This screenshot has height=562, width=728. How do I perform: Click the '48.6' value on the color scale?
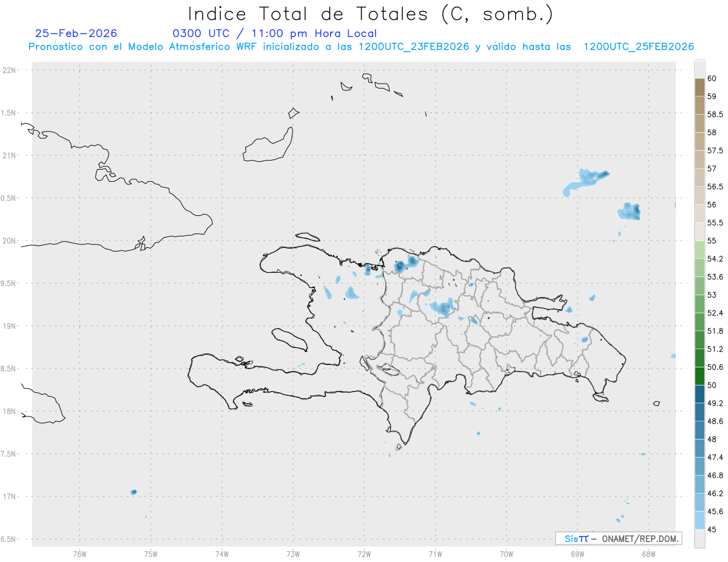(715, 421)
